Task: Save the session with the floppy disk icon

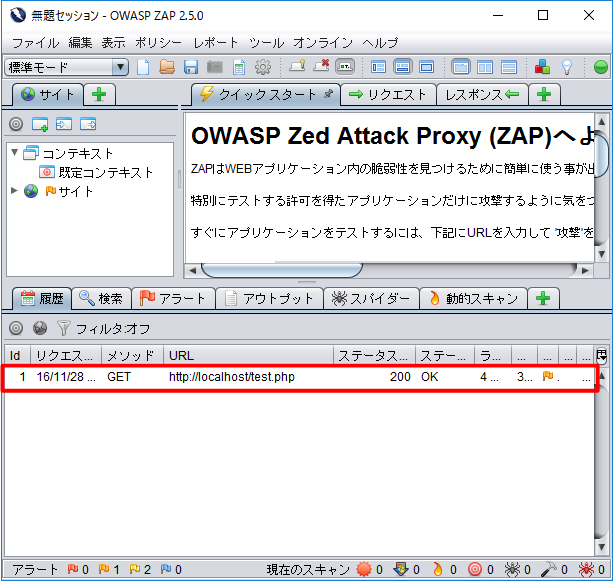Action: [191, 67]
